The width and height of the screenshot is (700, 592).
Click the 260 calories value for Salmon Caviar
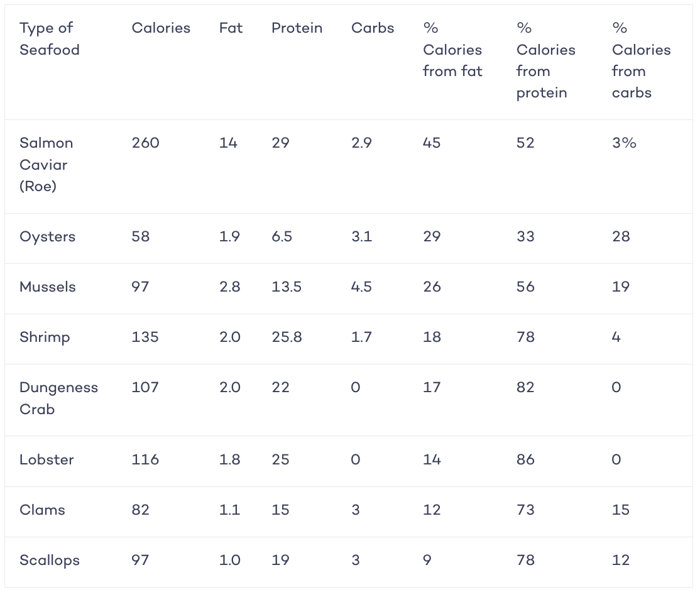pos(146,143)
